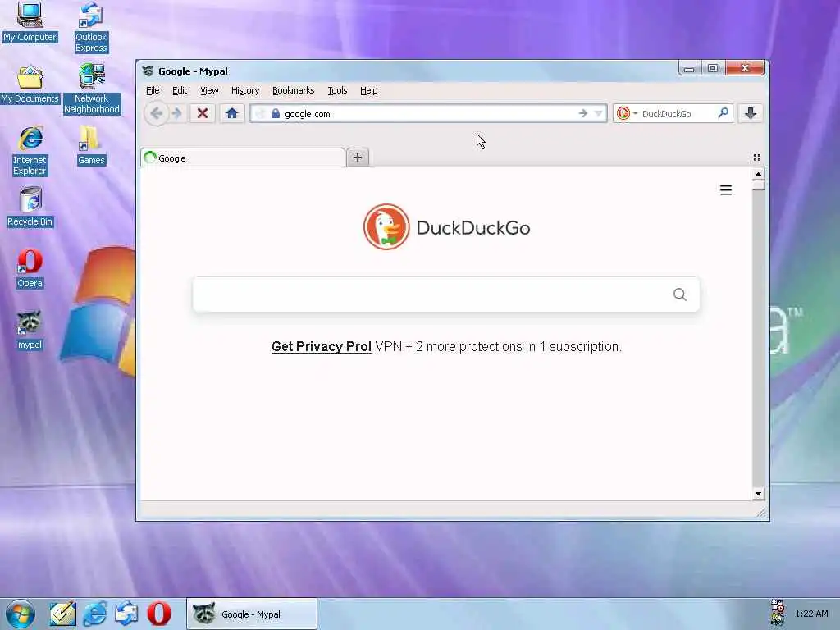This screenshot has height=630, width=840.
Task: Open the tab groups grid icon
Action: (x=757, y=157)
